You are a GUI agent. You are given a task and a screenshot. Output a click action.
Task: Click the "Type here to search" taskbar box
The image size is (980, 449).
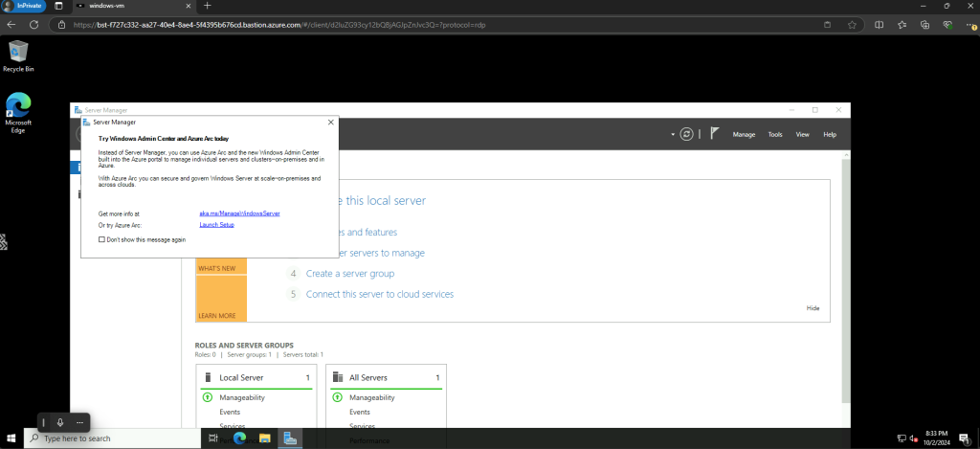click(x=113, y=438)
